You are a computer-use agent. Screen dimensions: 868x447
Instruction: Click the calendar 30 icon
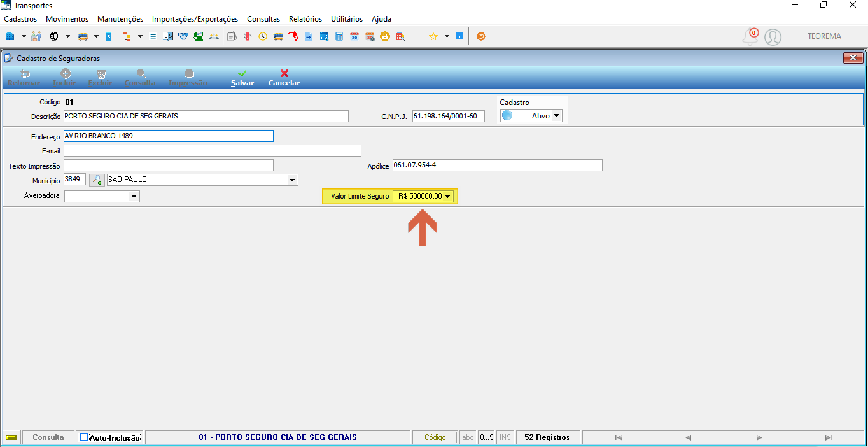pyautogui.click(x=354, y=36)
